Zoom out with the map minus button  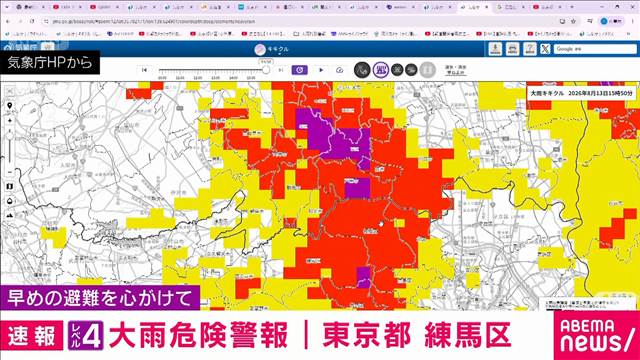click(10, 172)
